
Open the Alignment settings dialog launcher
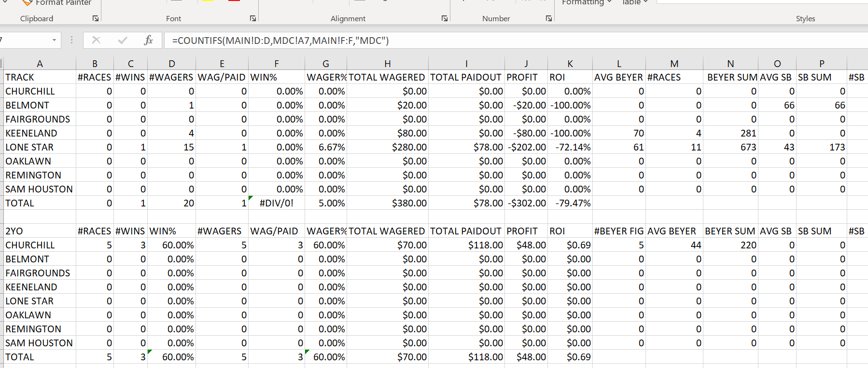(445, 18)
